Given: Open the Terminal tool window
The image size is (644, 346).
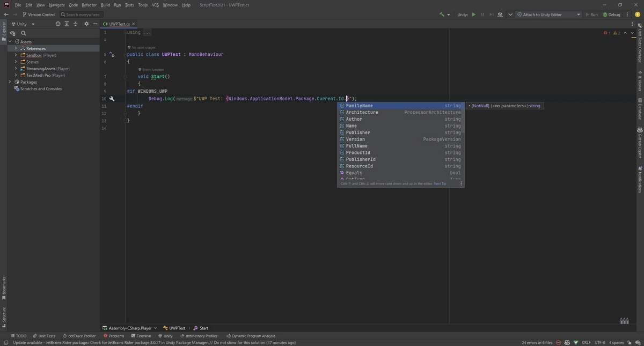Looking at the screenshot, I should [143, 336].
